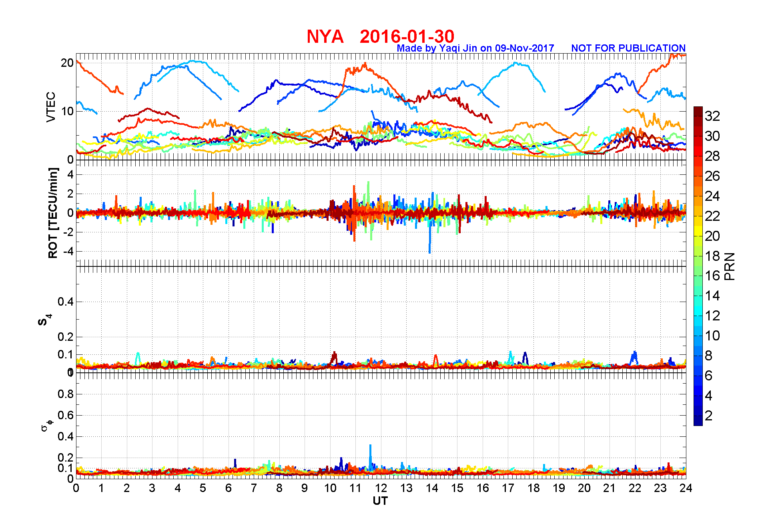Click PRN colorbar tick label '2'
762x532 pixels.
[709, 416]
